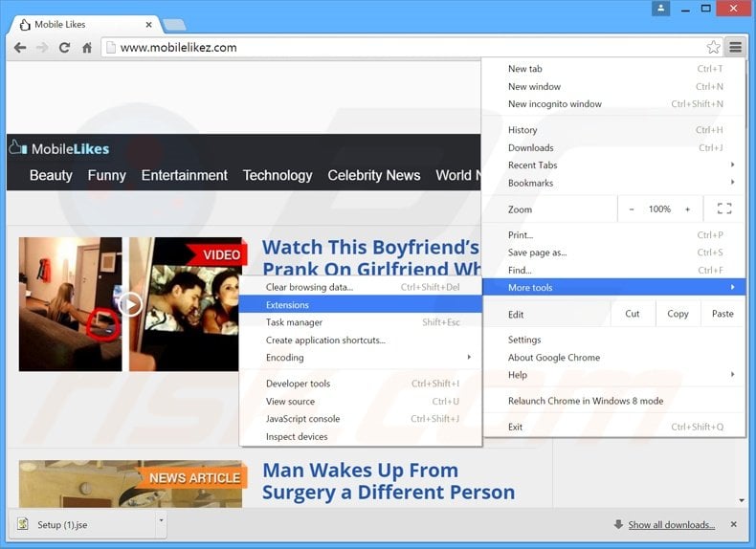Open About Google Chrome
This screenshot has width=756, height=549.
(x=613, y=358)
